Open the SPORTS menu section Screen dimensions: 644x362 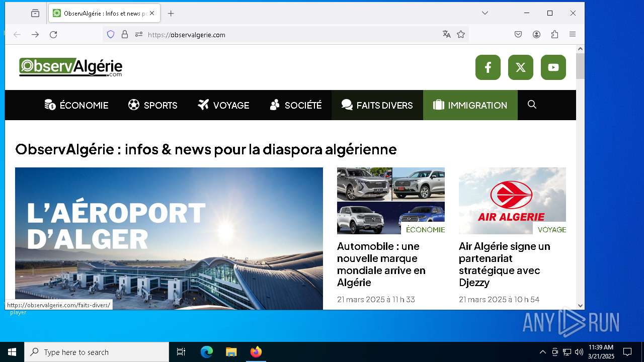click(152, 105)
